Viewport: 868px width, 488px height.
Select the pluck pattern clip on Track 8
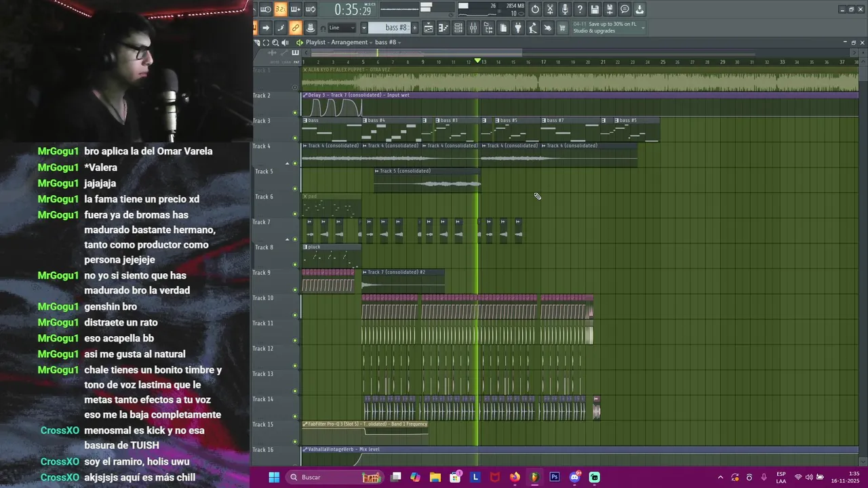coord(332,256)
